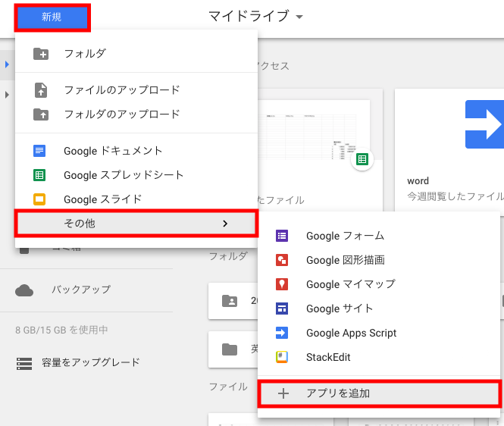Create a Google スライド
This screenshot has height=426, width=504.
pyautogui.click(x=136, y=199)
